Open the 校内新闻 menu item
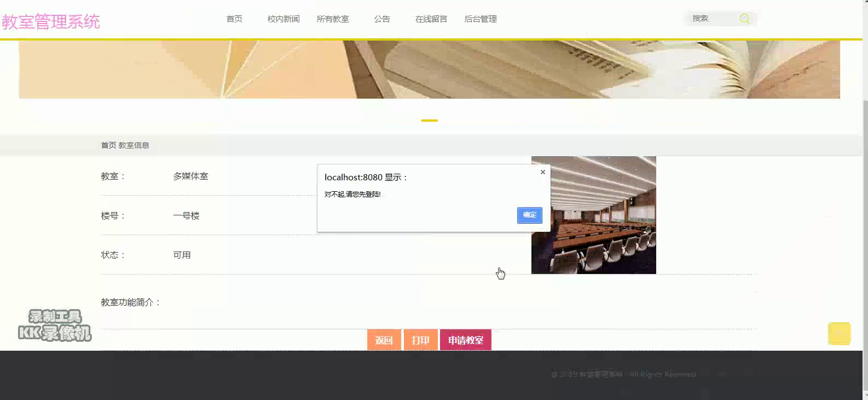 [283, 19]
